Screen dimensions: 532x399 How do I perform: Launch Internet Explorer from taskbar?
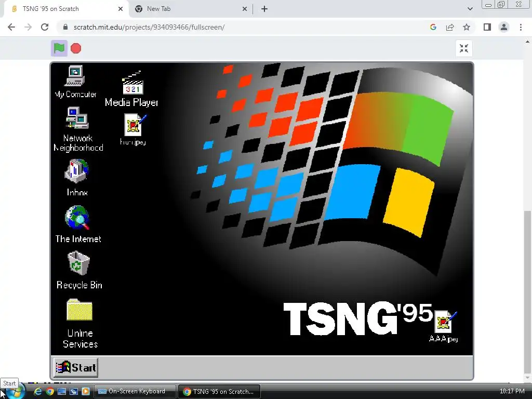[37, 391]
